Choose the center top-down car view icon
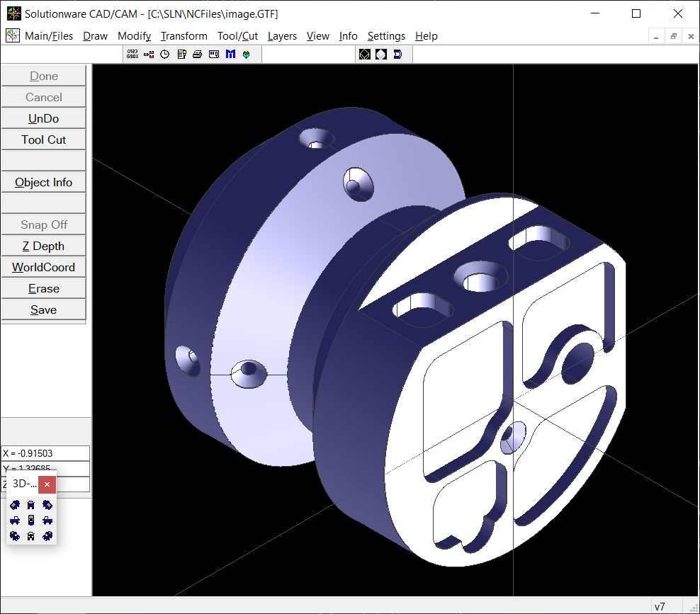700x614 pixels. (x=30, y=521)
